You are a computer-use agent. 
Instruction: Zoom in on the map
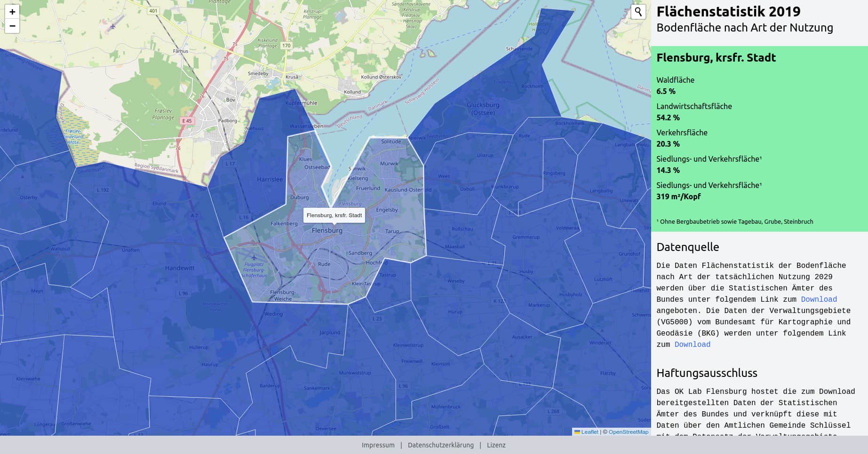click(x=12, y=12)
